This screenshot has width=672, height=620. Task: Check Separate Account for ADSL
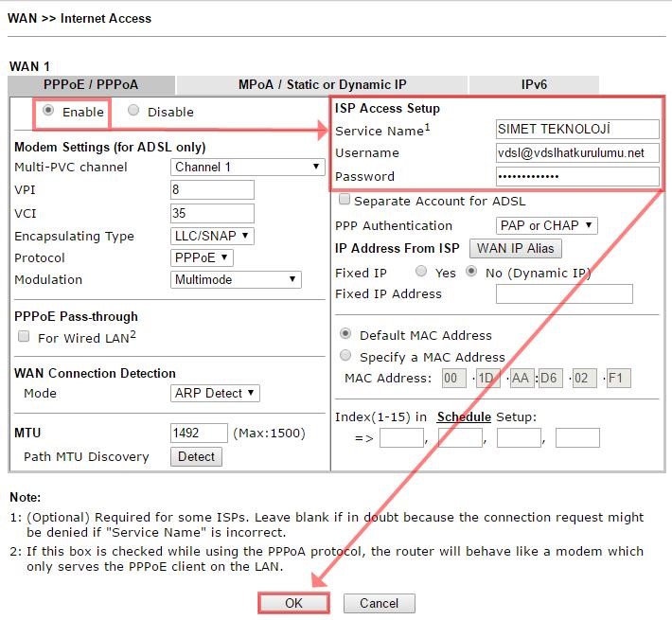coord(345,200)
